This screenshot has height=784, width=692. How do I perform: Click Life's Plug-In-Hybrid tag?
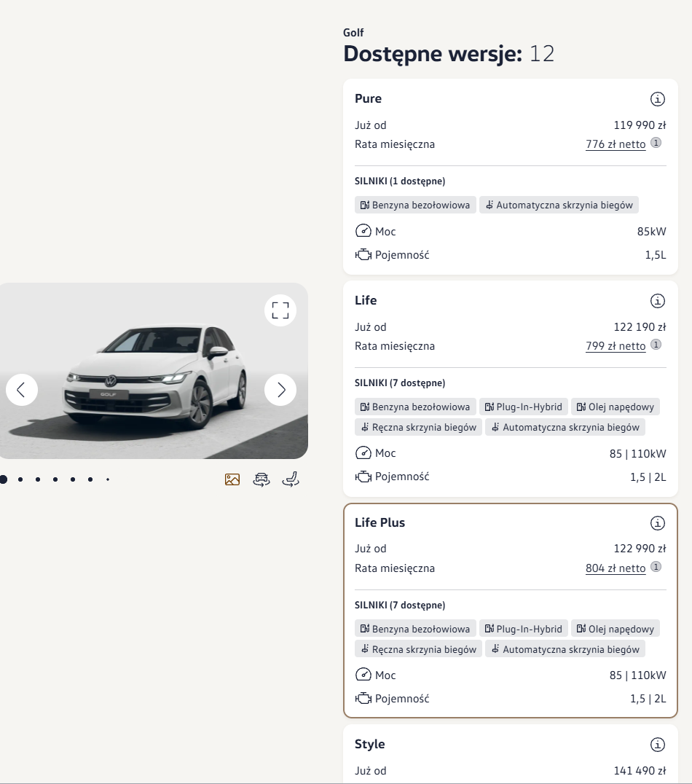coord(524,407)
